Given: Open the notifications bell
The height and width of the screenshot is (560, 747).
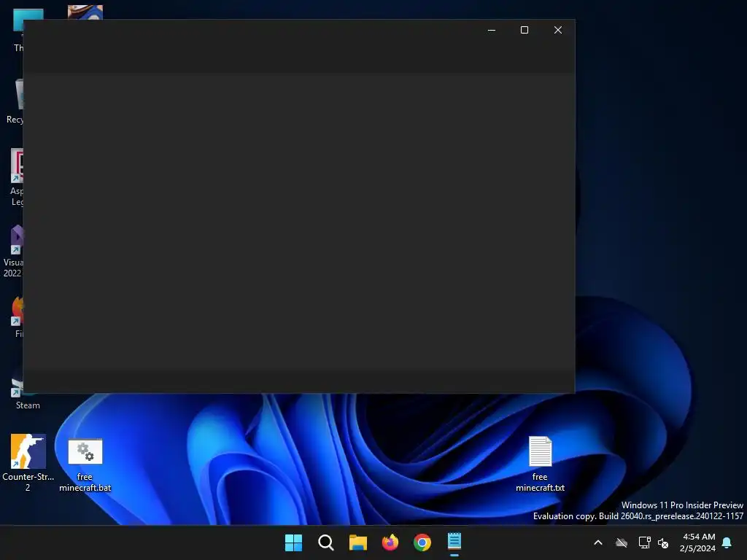Looking at the screenshot, I should [x=727, y=542].
